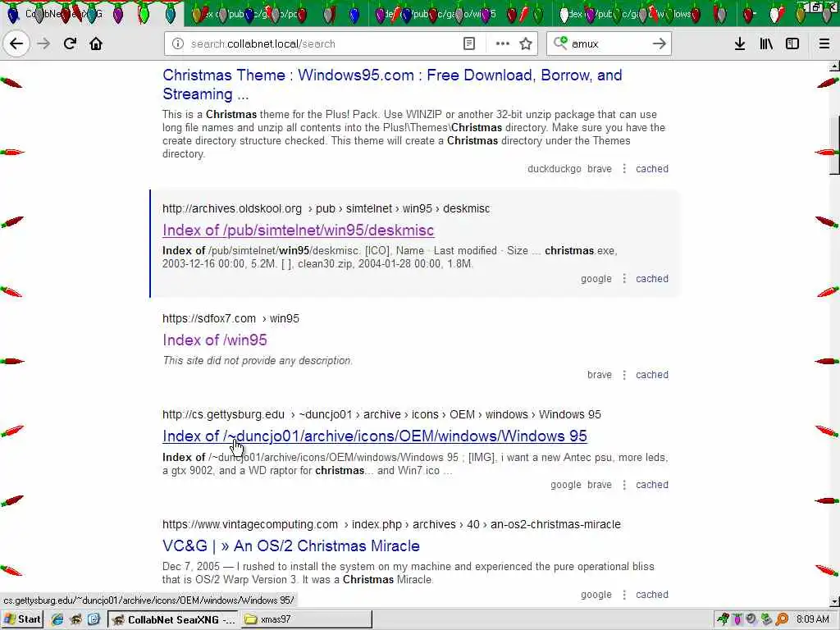
Task: Open the Windows Start menu
Action: 22,619
